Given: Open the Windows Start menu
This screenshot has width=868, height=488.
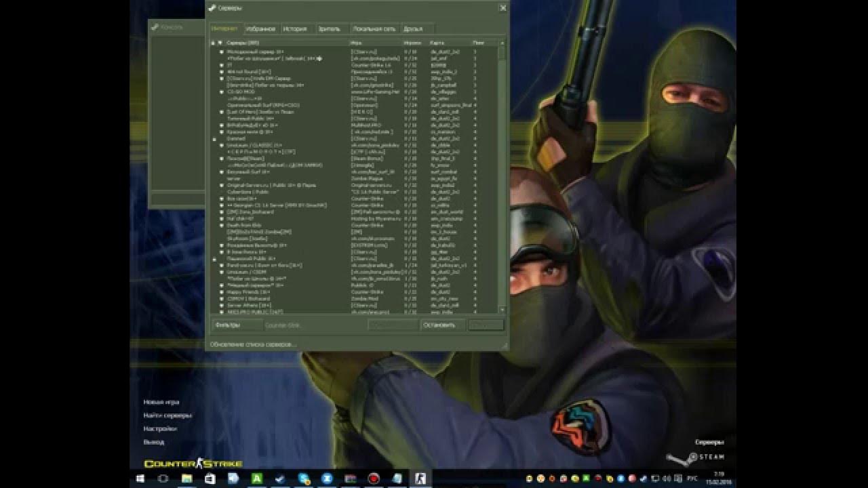Looking at the screenshot, I should tap(140, 478).
